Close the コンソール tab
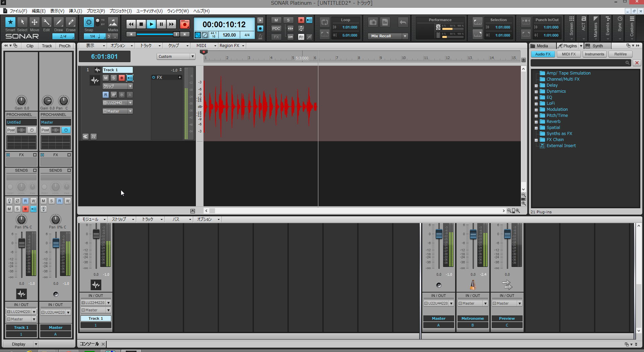 pyautogui.click(x=103, y=344)
